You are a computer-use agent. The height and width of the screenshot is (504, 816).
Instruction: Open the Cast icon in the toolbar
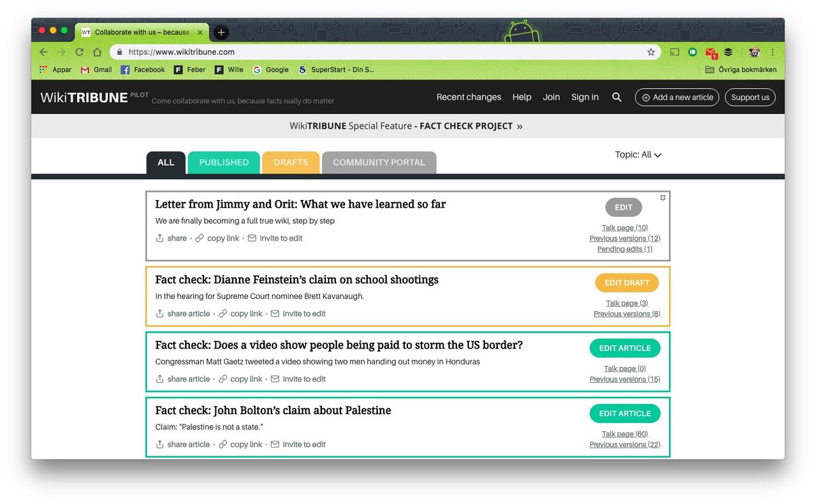click(x=674, y=52)
